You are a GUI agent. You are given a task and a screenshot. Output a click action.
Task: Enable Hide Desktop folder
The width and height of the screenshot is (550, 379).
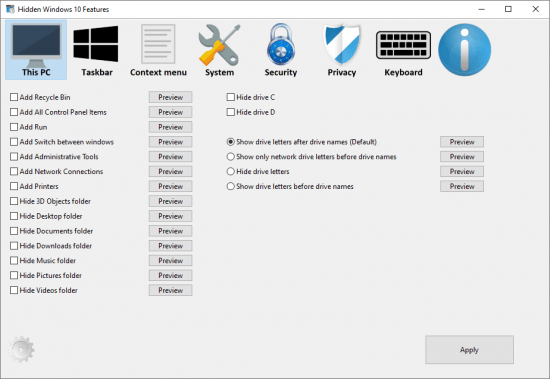[14, 216]
